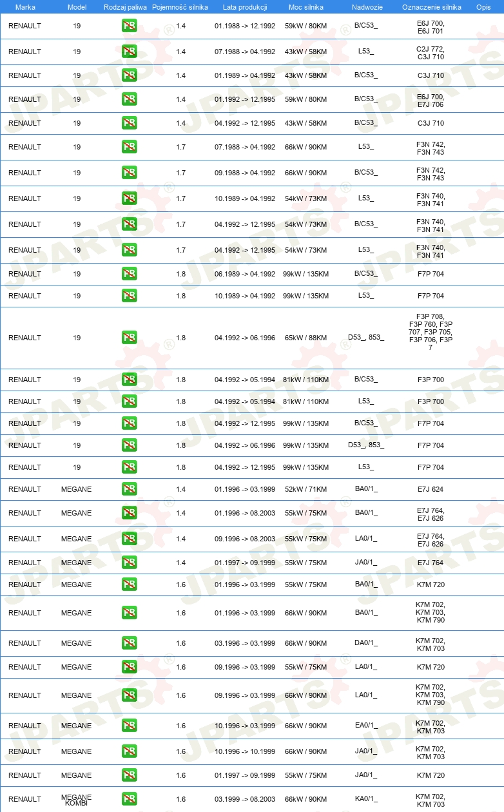Click production date 01.1992 -> 12.1995
Image resolution: width=504 pixels, height=812 pixels.
point(245,99)
